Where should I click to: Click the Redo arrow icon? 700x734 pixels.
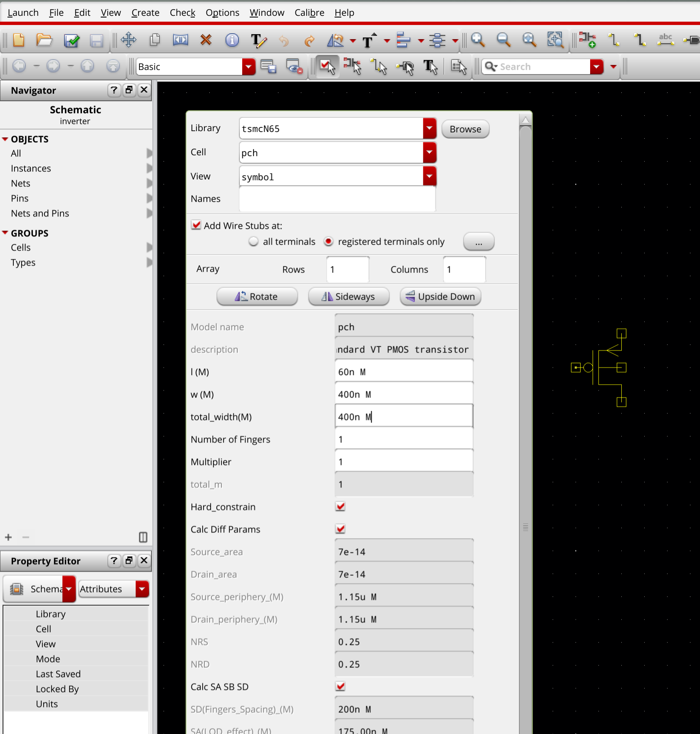click(x=309, y=41)
